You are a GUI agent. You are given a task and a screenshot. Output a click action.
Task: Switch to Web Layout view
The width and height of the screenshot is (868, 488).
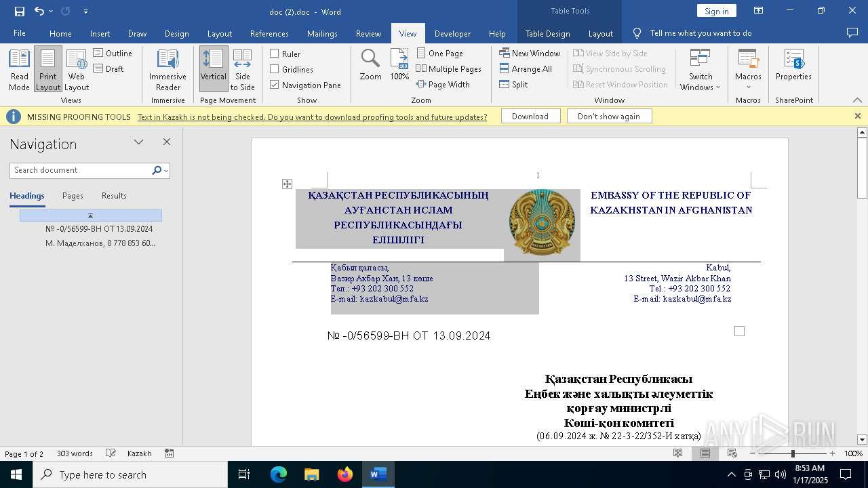pos(77,70)
